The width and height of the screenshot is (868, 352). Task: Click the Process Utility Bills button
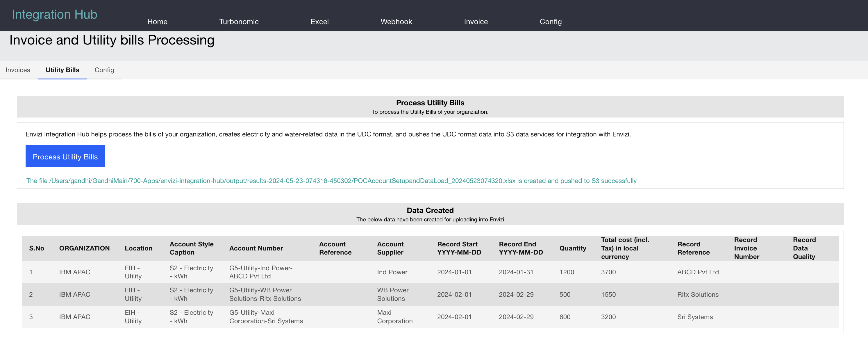click(x=65, y=156)
